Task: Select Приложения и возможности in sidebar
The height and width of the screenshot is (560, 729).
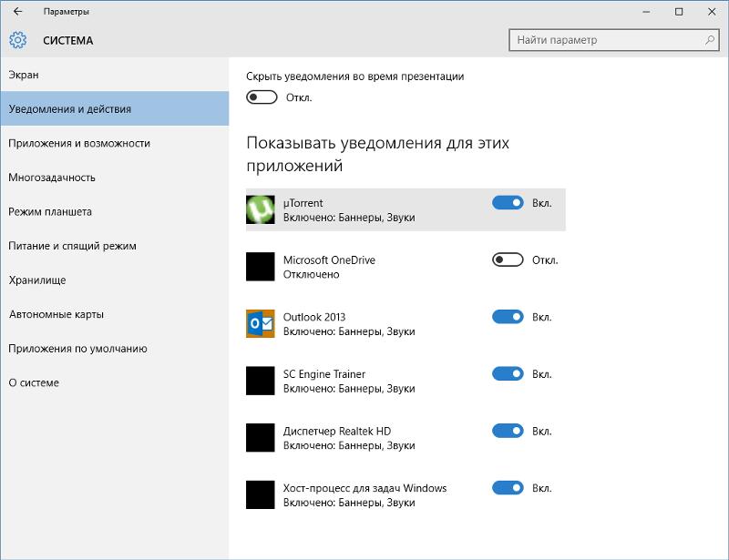Action: pos(79,143)
